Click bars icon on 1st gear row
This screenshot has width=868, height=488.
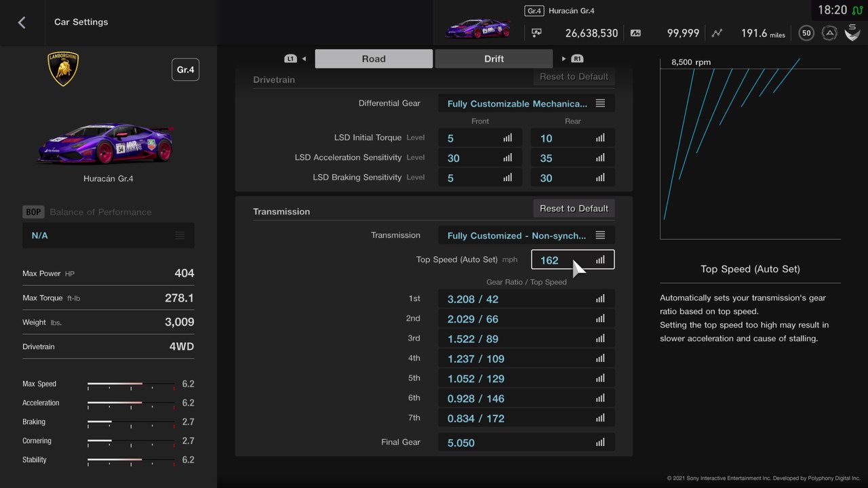[x=600, y=299]
